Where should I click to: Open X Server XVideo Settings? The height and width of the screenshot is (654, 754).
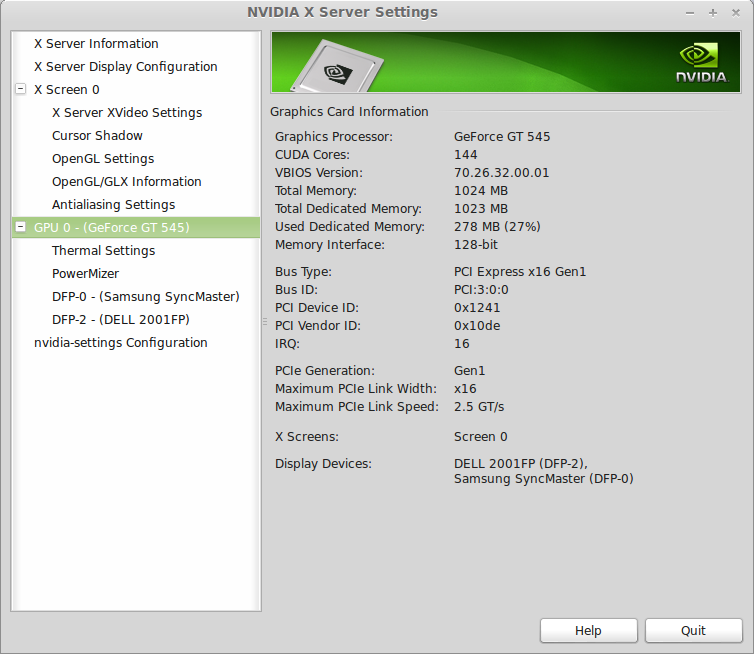coord(127,113)
